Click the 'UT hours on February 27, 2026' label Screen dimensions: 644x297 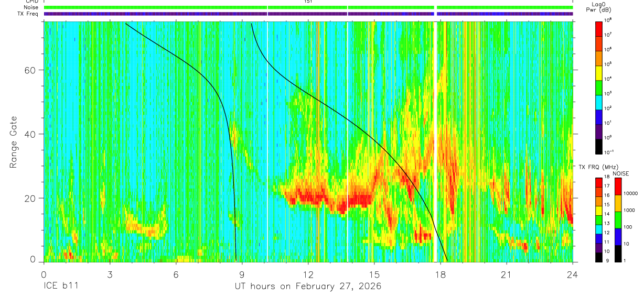tap(308, 287)
